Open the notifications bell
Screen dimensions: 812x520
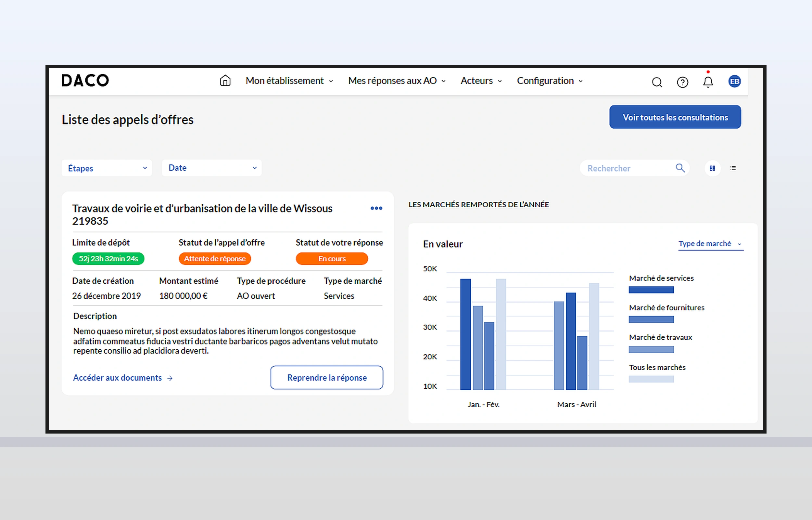708,82
